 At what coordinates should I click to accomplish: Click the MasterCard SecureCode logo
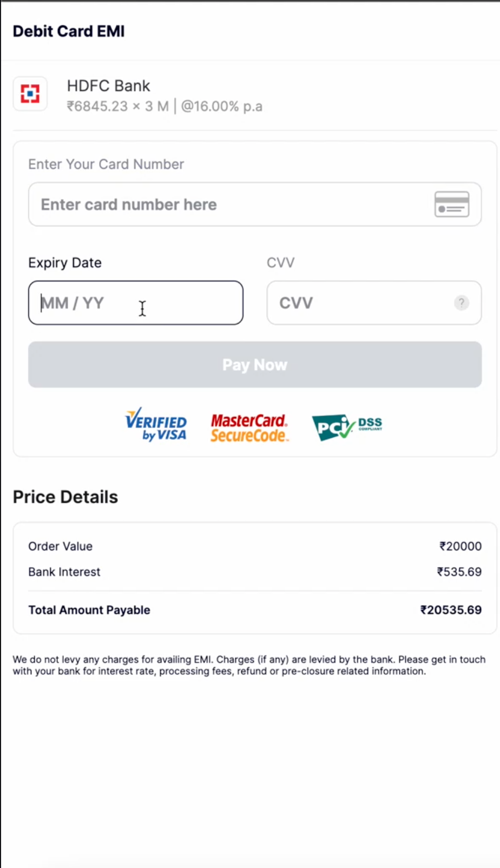pyautogui.click(x=249, y=428)
